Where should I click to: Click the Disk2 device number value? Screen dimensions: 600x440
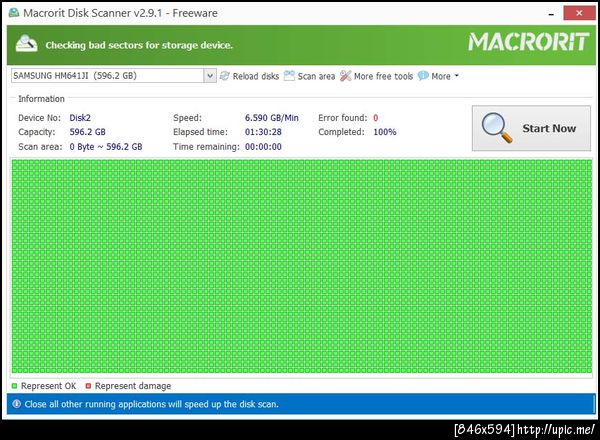pos(80,117)
